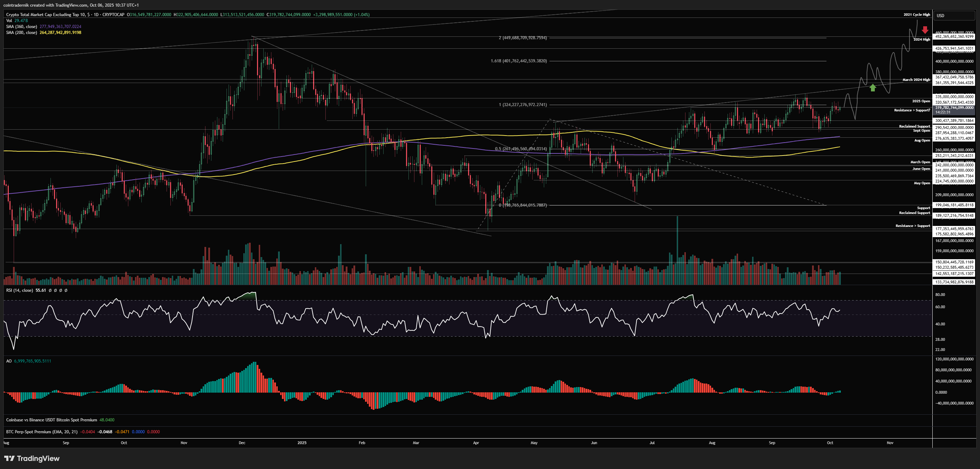
Task: Click the RSI (14, close) indicator title
Action: pyautogui.click(x=19, y=290)
